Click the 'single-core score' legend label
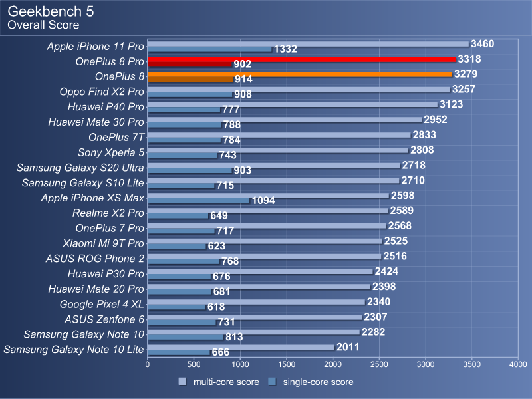 (319, 382)
